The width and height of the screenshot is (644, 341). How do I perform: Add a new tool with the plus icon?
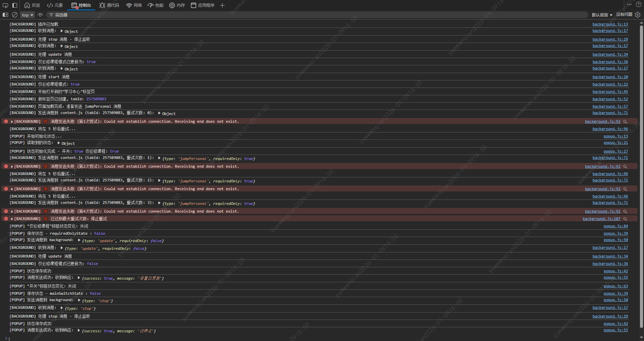tap(222, 5)
